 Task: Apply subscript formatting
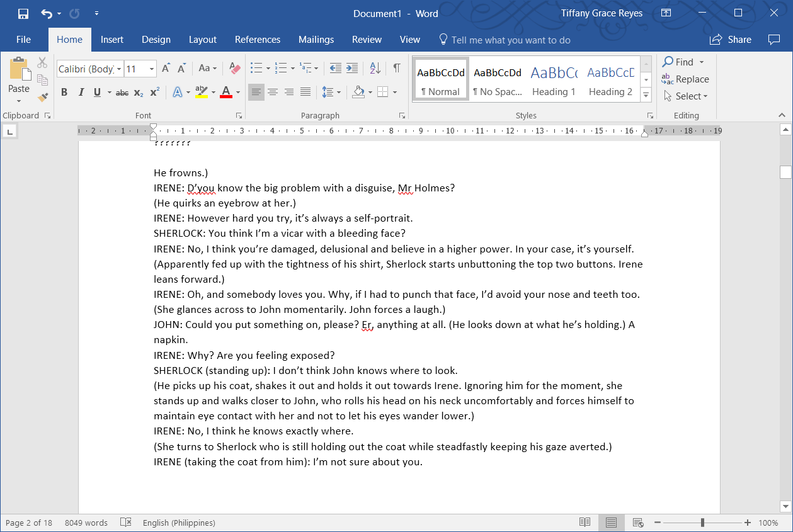137,92
